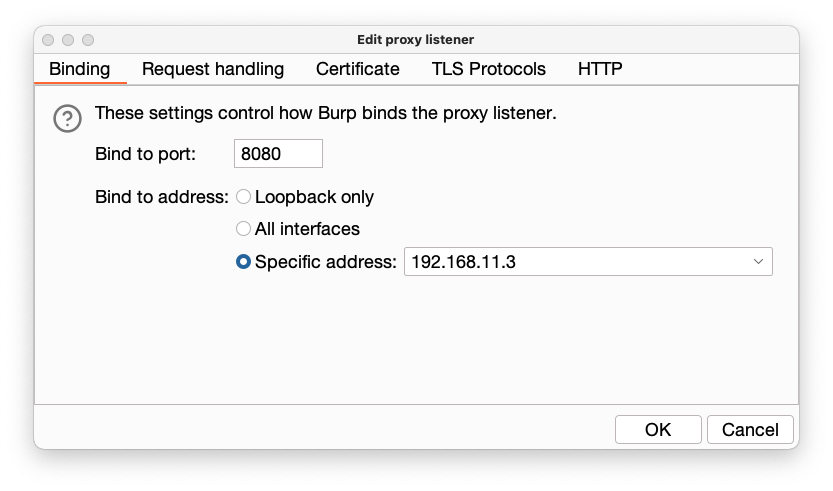
Task: Click the help question mark icon
Action: (67, 119)
